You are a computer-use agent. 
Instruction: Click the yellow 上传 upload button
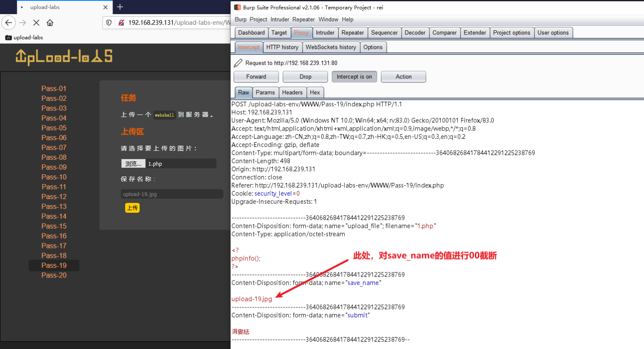pyautogui.click(x=132, y=208)
